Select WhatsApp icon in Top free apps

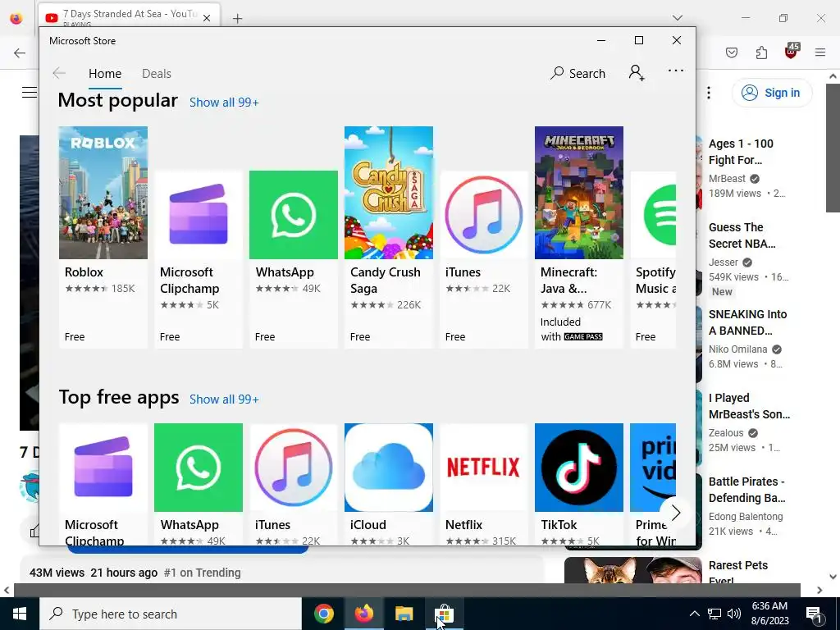[x=199, y=467]
